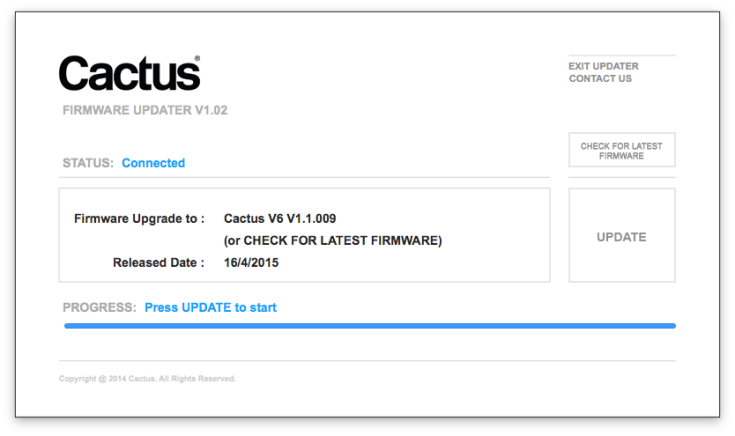
Task: Click the Cactus logo
Action: pos(128,73)
